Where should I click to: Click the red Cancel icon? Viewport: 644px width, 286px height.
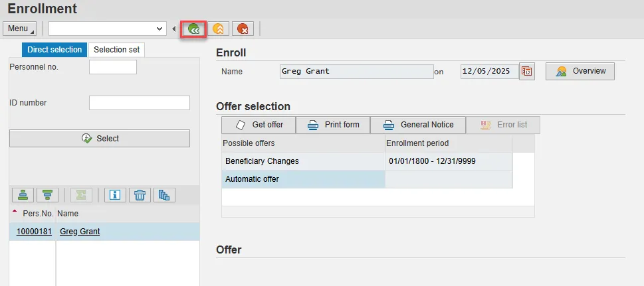point(243,29)
